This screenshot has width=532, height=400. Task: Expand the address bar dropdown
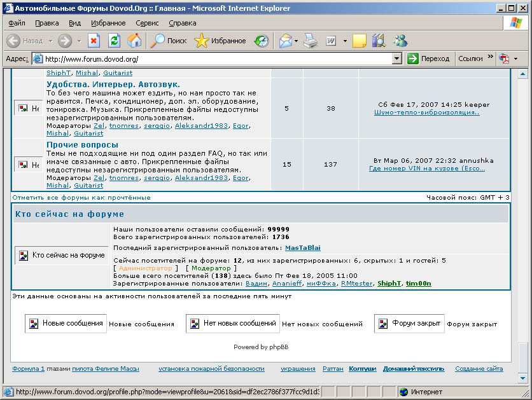[397, 59]
